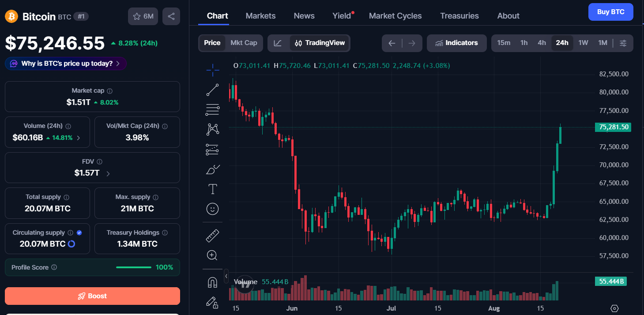Collapse the drawing toolbar side arrow
This screenshot has width=644, height=315.
(226, 276)
